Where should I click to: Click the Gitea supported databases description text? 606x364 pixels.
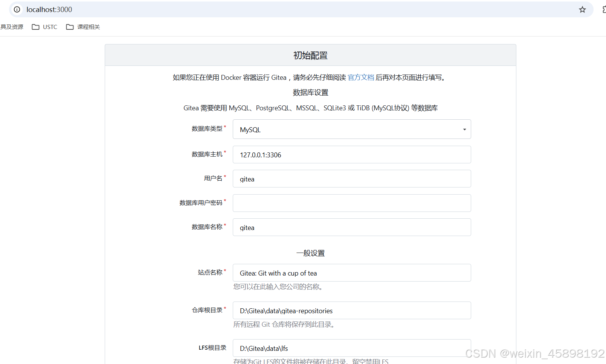point(310,108)
